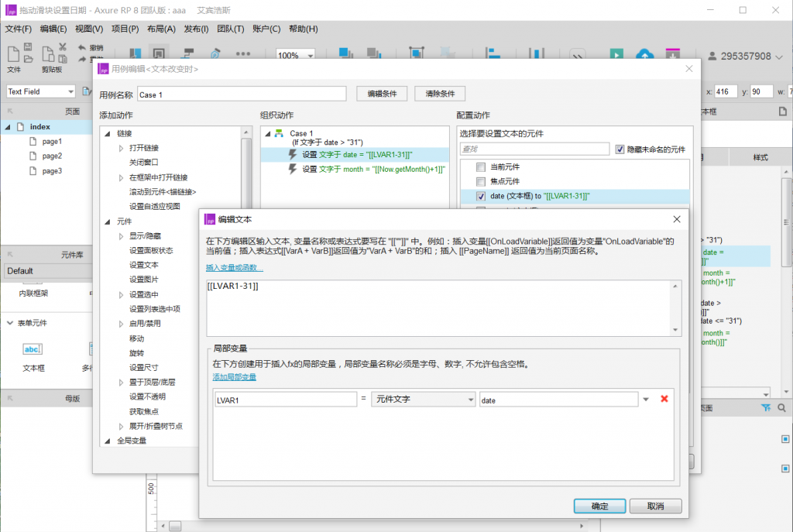Image resolution: width=793 pixels, height=532 pixels.
Task: Click the Case 1 用例名称 field
Action: pos(242,94)
